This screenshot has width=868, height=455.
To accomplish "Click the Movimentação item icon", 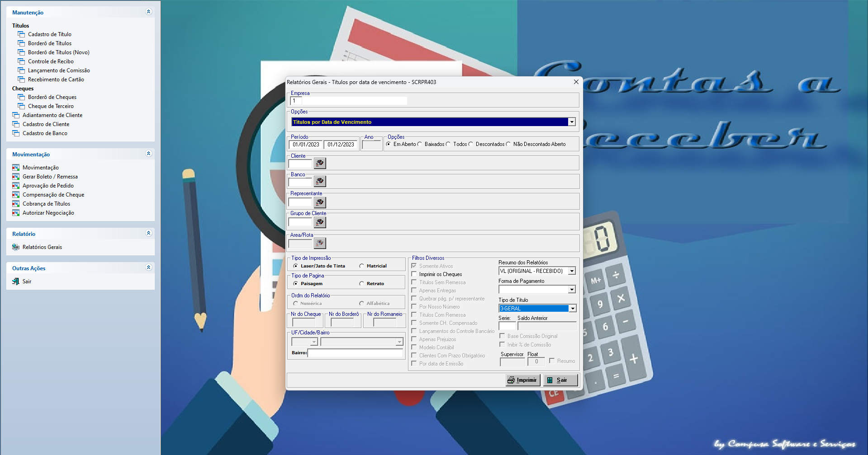I will tap(16, 168).
